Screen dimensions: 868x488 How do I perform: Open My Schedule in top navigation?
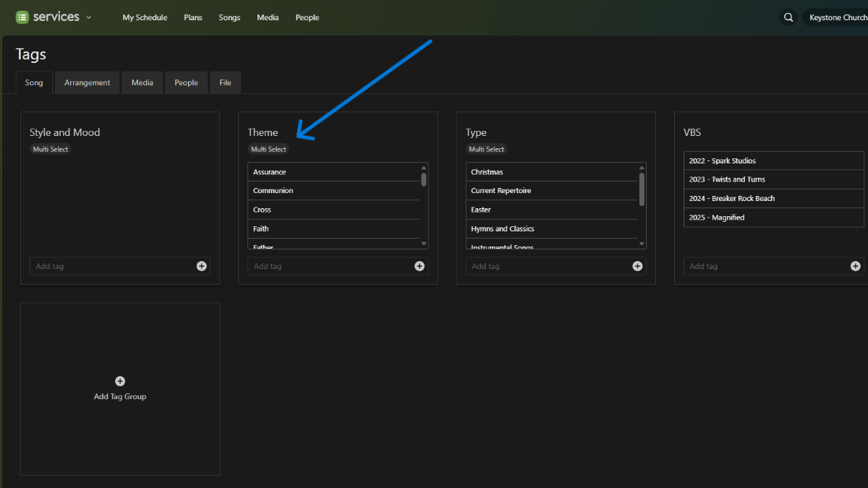pos(145,17)
